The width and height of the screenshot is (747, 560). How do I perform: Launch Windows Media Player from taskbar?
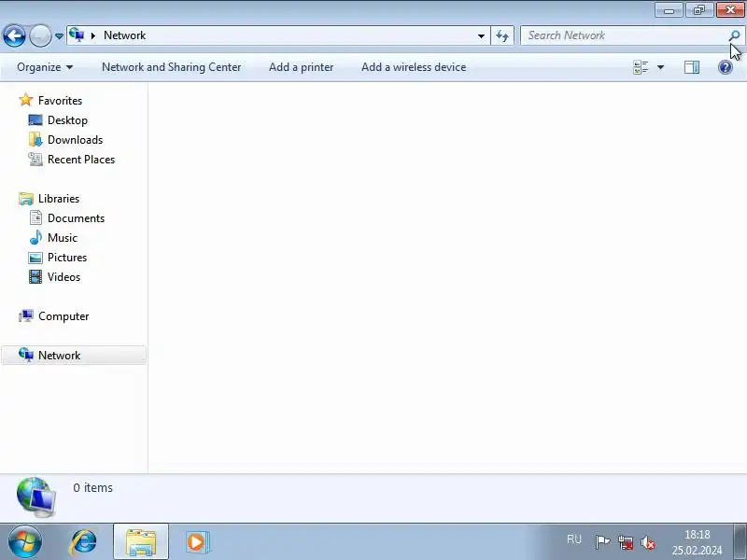coord(196,542)
